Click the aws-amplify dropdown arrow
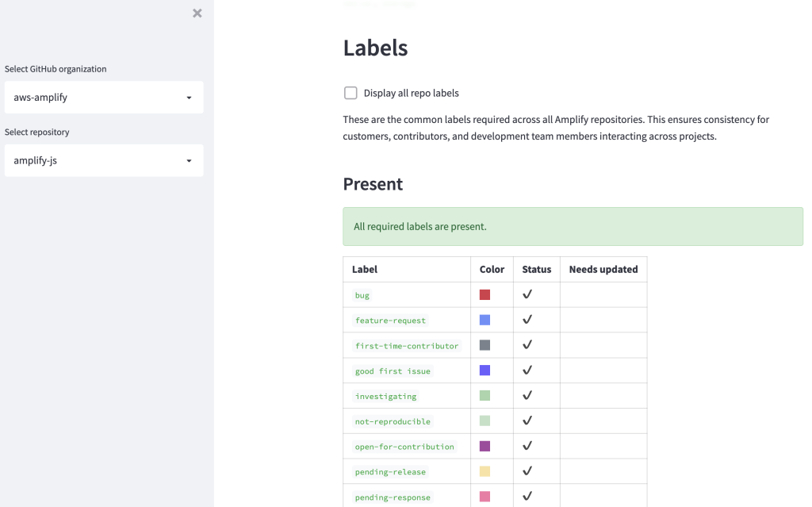The image size is (812, 507). (x=189, y=97)
